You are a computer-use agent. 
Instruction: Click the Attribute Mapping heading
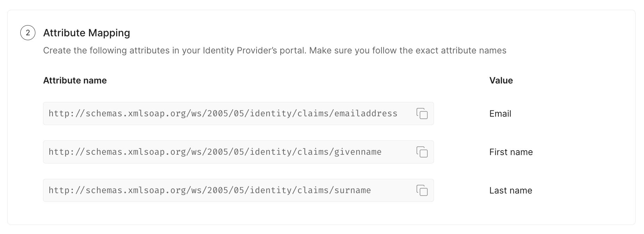[86, 33]
